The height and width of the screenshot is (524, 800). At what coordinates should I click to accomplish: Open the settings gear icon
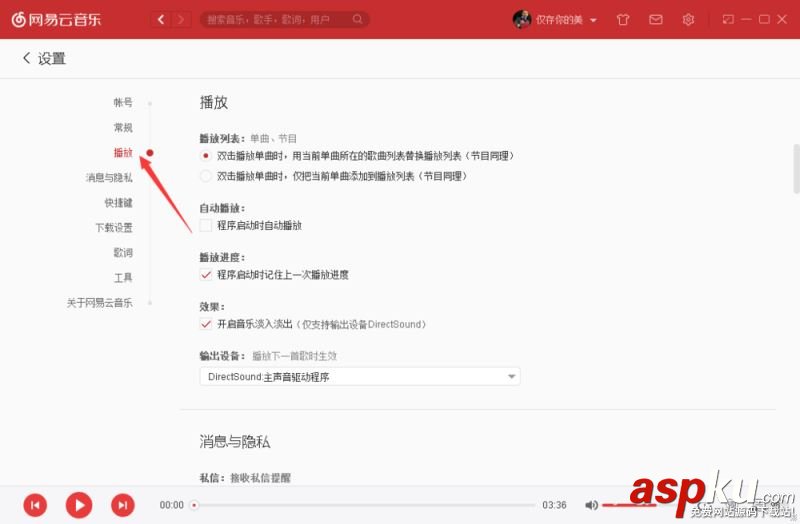pyautogui.click(x=688, y=19)
